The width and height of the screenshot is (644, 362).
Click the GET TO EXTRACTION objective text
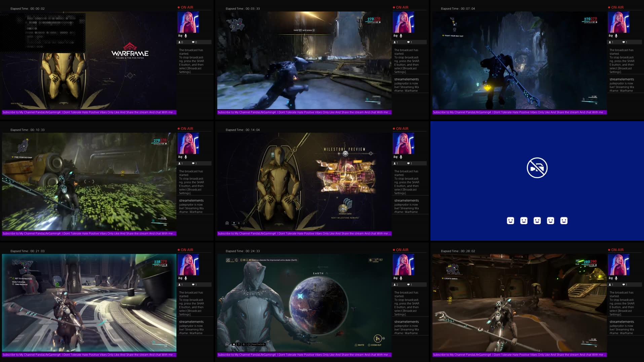coord(23,278)
